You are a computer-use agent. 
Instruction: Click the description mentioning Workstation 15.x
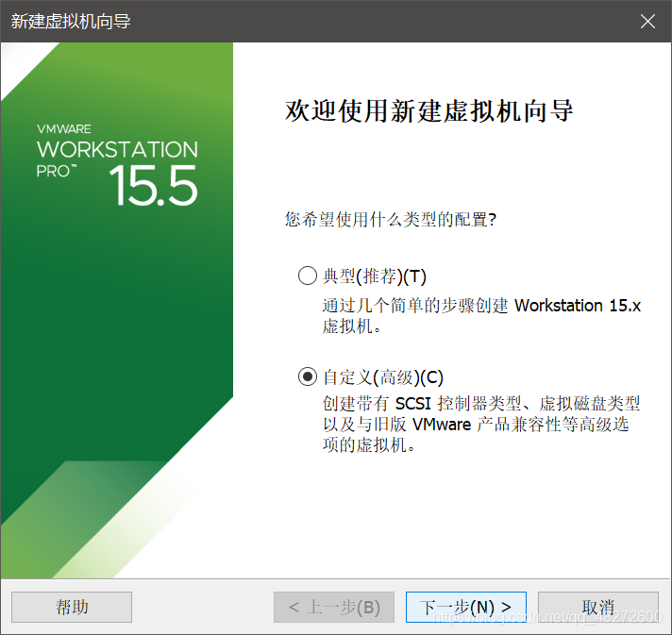click(481, 316)
